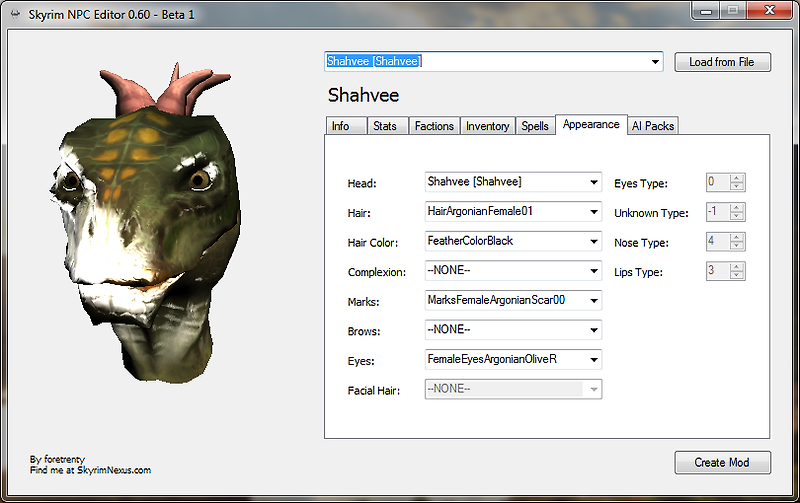Image resolution: width=800 pixels, height=503 pixels.
Task: Go to the Spells tab
Action: click(x=535, y=126)
